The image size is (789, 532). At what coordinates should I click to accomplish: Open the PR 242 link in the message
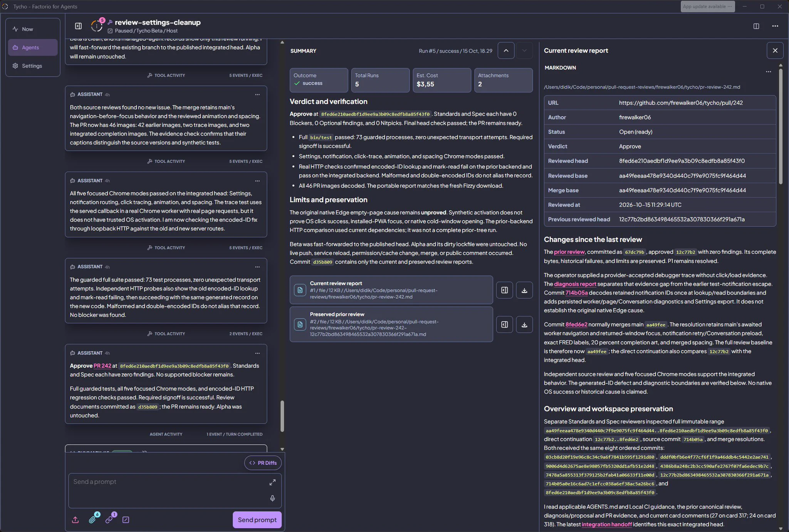click(102, 366)
